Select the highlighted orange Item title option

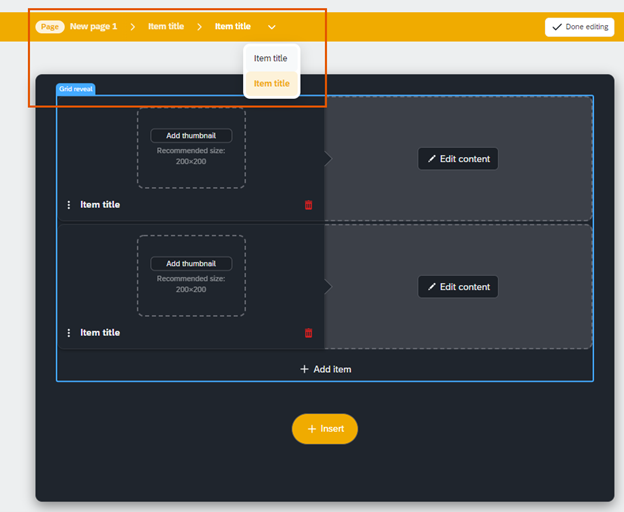coord(271,84)
